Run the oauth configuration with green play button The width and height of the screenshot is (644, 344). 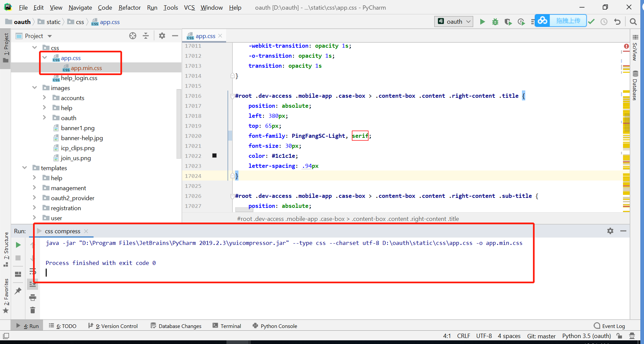[x=482, y=22]
